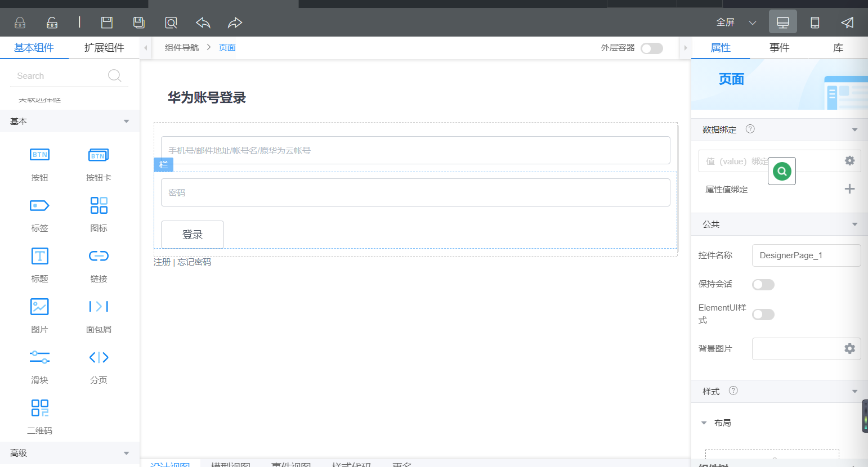Collapse the 样式 section

coord(854,392)
